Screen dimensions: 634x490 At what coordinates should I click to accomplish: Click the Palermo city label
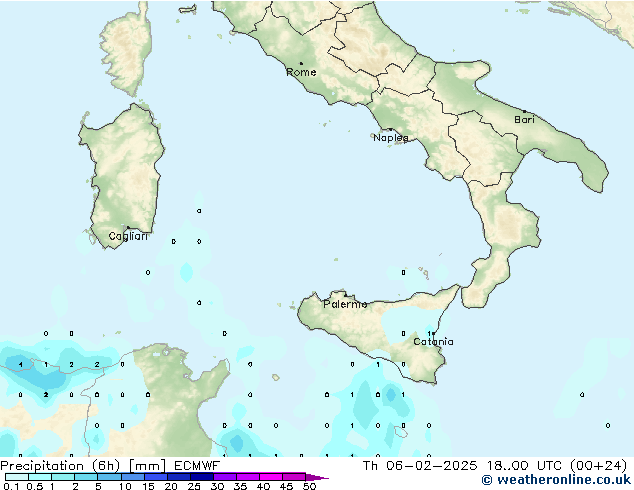[345, 304]
